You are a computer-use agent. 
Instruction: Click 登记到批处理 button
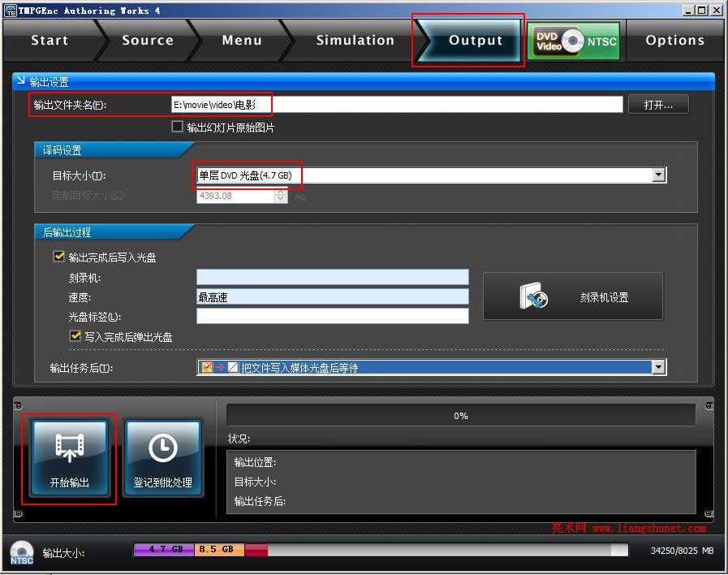(x=163, y=458)
